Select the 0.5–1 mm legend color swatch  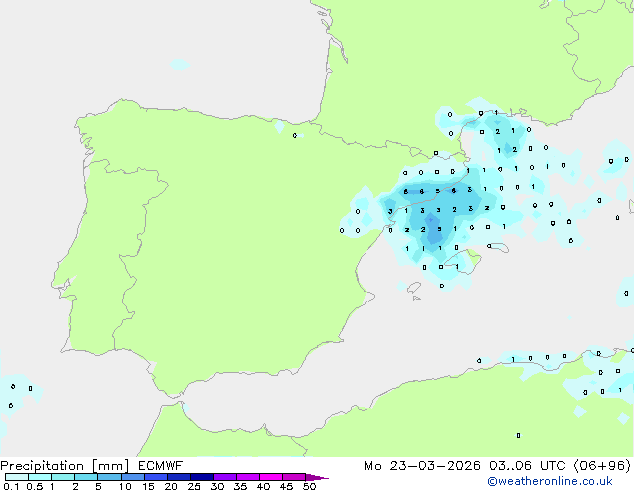coord(40,477)
